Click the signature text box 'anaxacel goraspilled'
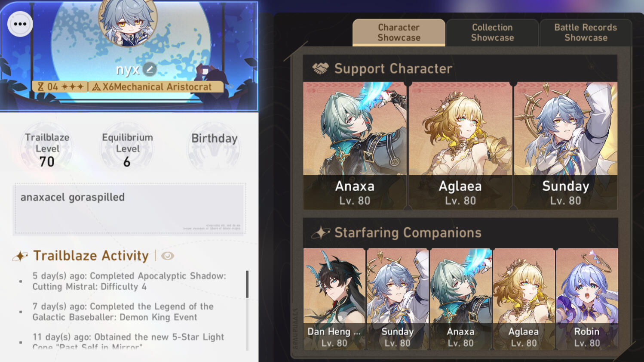This screenshot has height=362, width=644. coord(129,209)
